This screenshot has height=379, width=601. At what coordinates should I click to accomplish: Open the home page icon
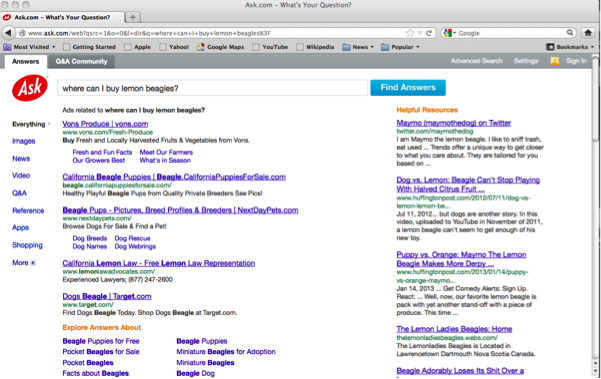point(588,33)
